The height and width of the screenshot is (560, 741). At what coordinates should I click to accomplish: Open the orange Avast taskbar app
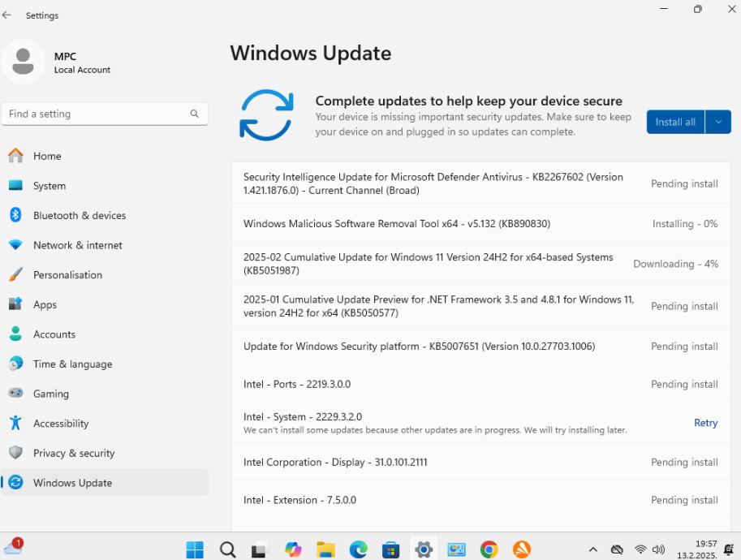tap(522, 549)
